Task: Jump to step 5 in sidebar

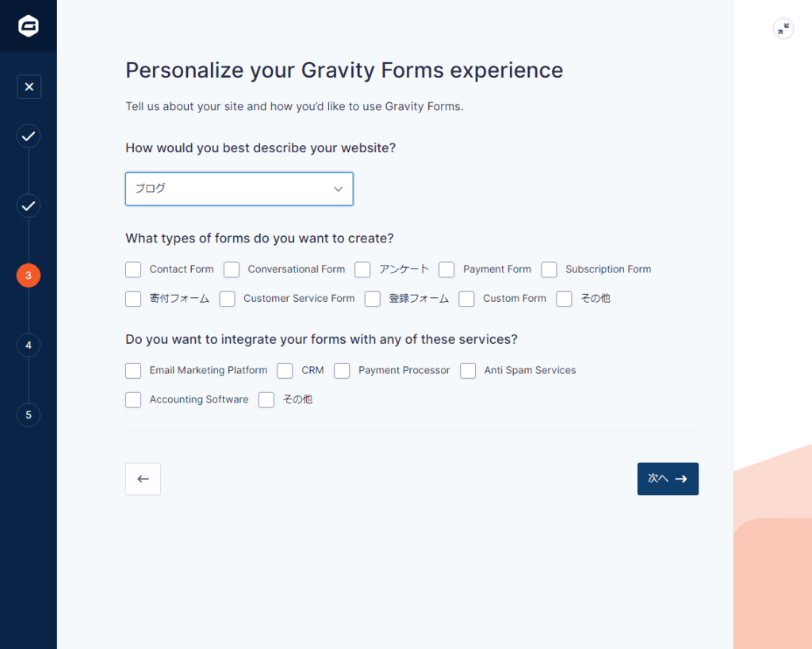Action: pyautogui.click(x=29, y=414)
